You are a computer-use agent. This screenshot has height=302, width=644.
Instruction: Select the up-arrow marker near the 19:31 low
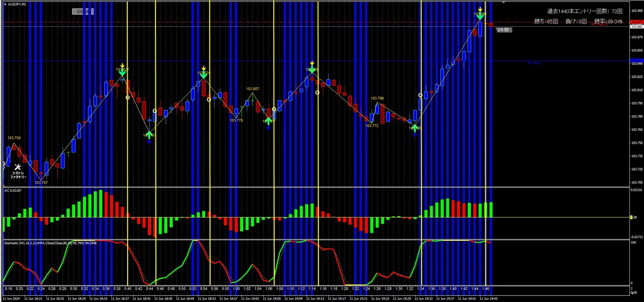click(415, 128)
